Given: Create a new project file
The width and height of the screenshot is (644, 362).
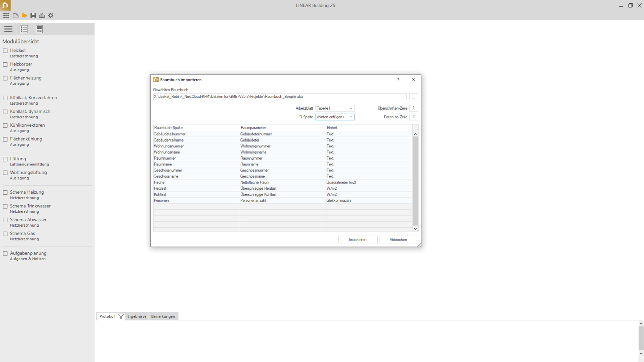Looking at the screenshot, I should coord(16,15).
